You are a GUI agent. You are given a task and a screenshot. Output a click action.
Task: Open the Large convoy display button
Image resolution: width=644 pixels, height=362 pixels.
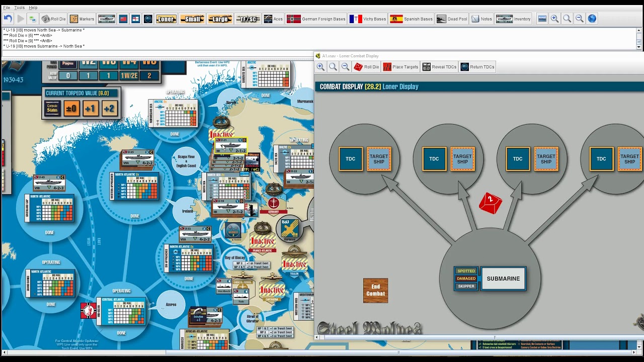tap(220, 19)
